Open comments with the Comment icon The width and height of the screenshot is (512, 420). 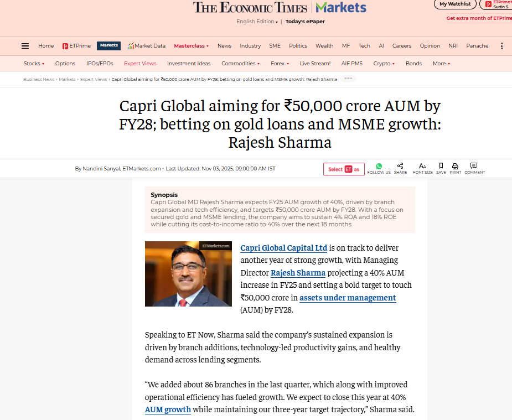tap(474, 165)
